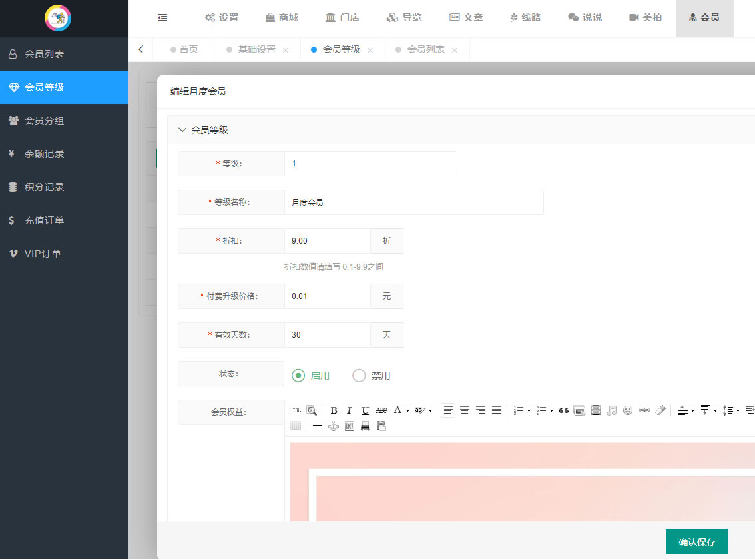
Task: Toggle bold formatting
Action: (x=333, y=410)
